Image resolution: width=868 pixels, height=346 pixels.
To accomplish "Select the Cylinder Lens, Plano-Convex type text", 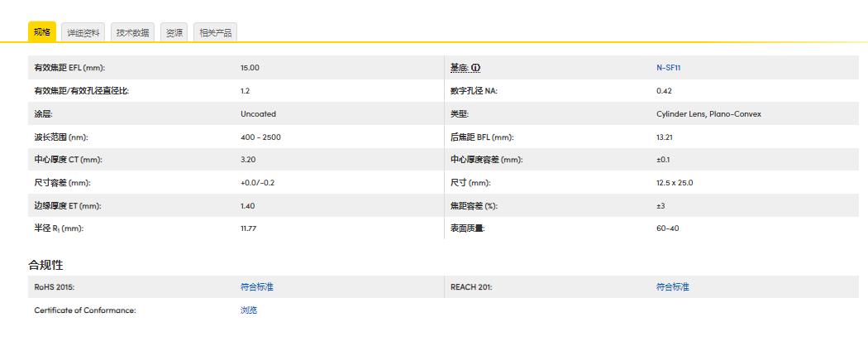I will pos(708,114).
